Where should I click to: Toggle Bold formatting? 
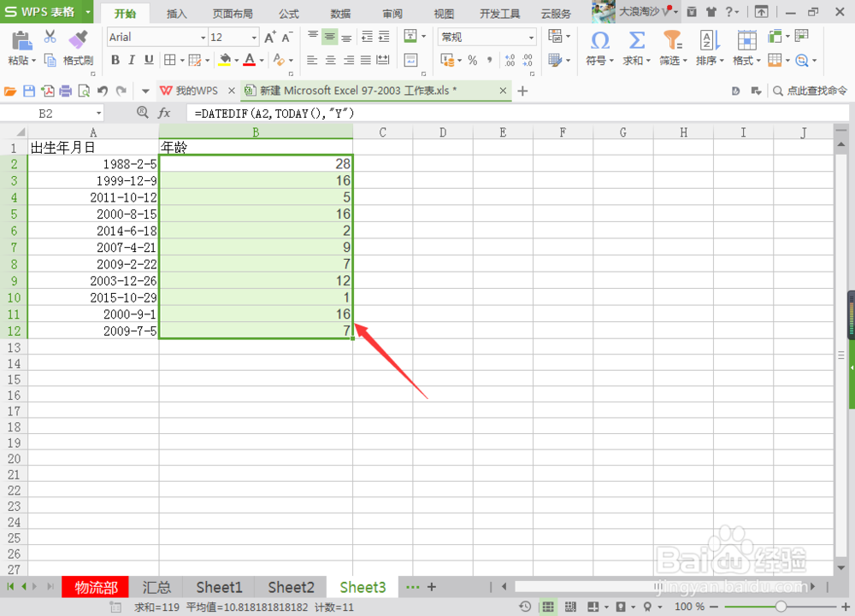(115, 60)
